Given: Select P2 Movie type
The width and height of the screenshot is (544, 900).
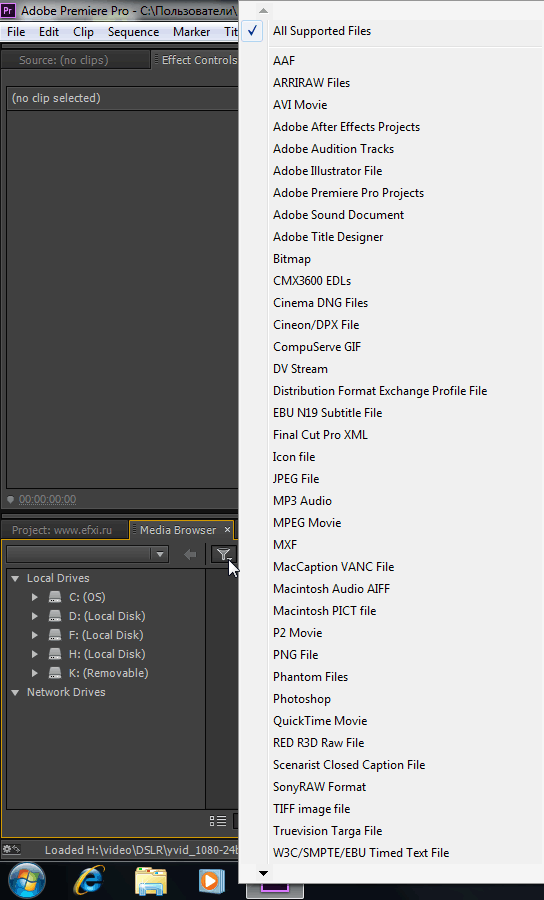Looking at the screenshot, I should 298,633.
